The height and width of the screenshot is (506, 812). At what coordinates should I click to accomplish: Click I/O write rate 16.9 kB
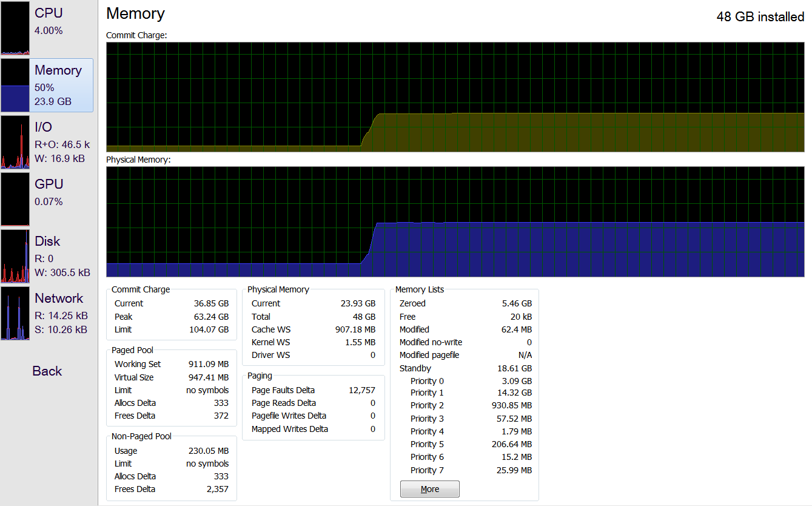59,158
